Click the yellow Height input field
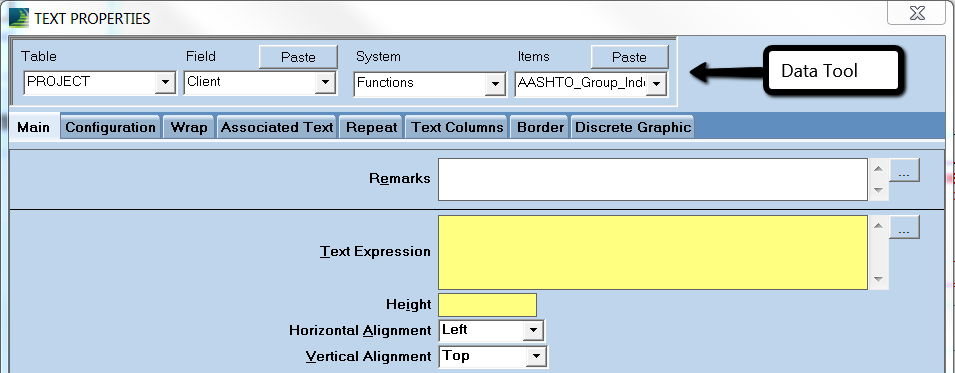955x373 pixels. (x=487, y=305)
